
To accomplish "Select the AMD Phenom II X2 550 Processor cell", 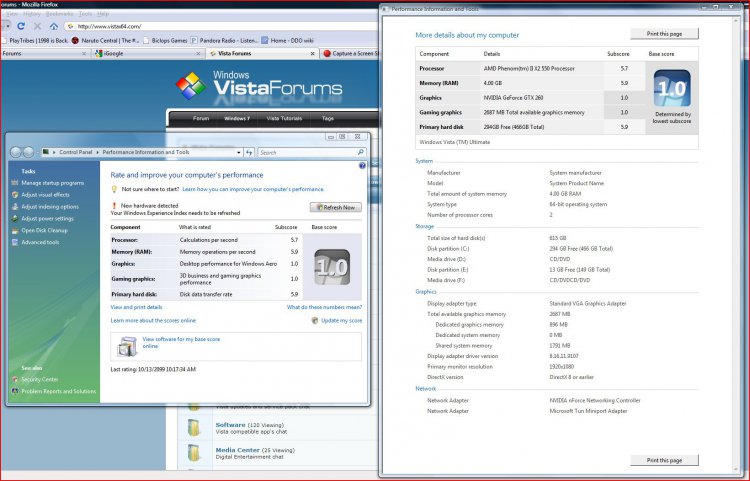I will click(x=542, y=68).
